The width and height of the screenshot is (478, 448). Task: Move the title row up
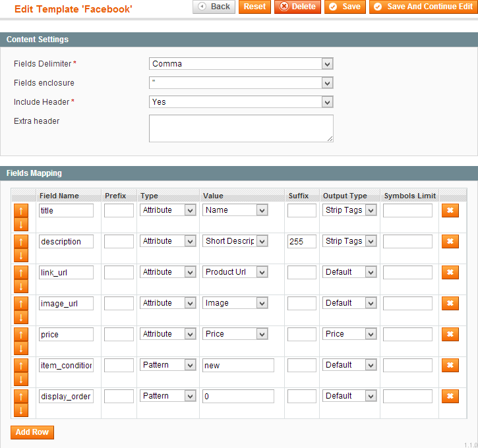click(x=21, y=210)
